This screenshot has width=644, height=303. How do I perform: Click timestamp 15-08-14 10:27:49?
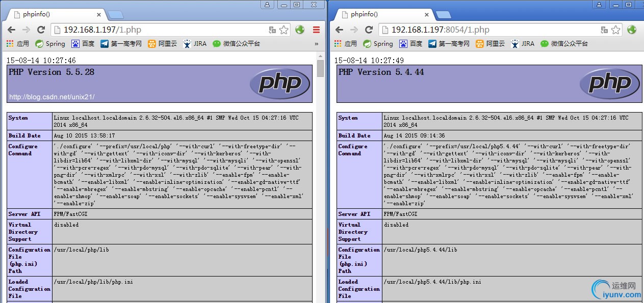369,61
